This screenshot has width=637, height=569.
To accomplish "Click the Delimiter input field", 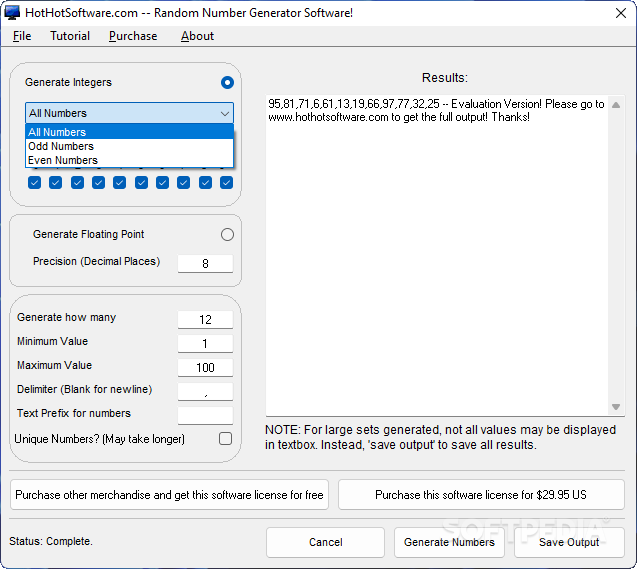I will tap(205, 392).
